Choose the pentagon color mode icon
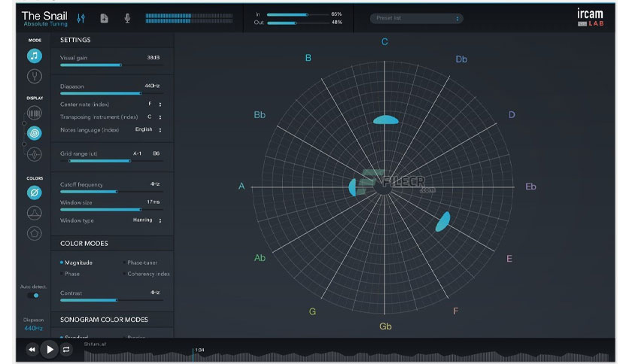This screenshot has height=364, width=629. coord(35,233)
